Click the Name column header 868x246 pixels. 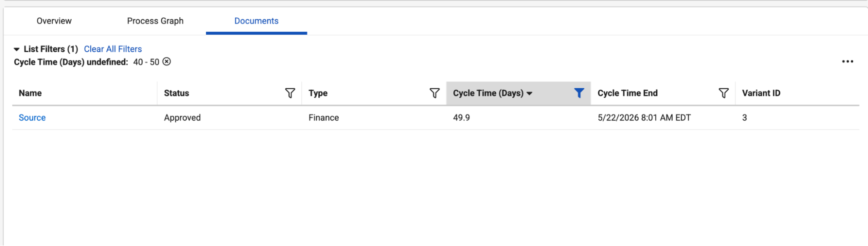click(30, 93)
